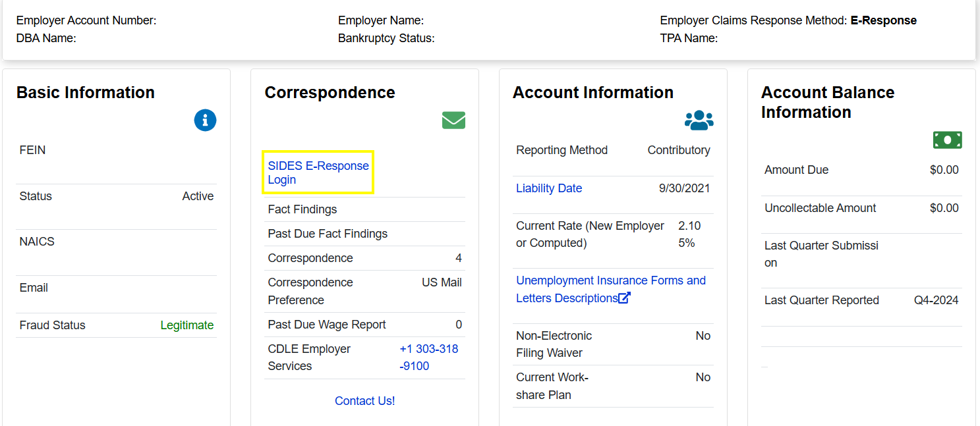Open the Liability Date link
980x426 pixels.
tap(548, 188)
